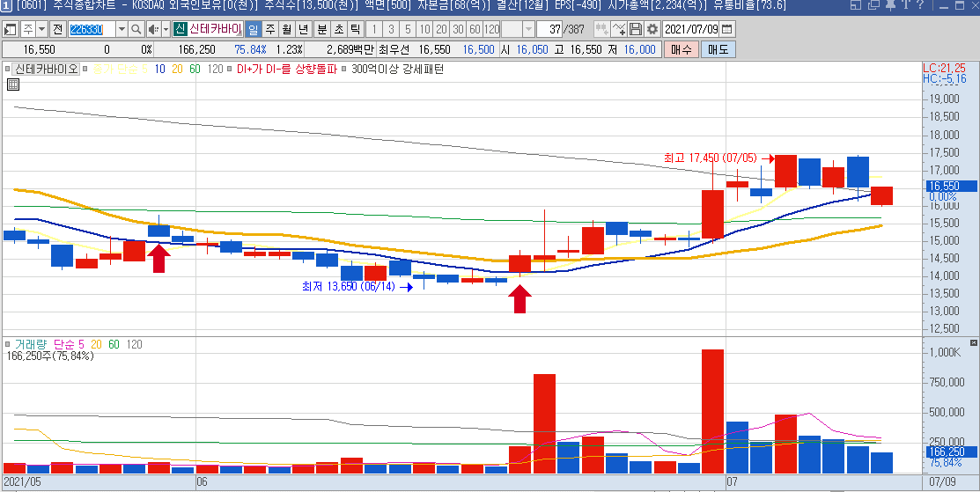The image size is (980, 492).
Task: Click the DI+가 DI-를 상향돌파 signal label
Action: tap(285, 70)
